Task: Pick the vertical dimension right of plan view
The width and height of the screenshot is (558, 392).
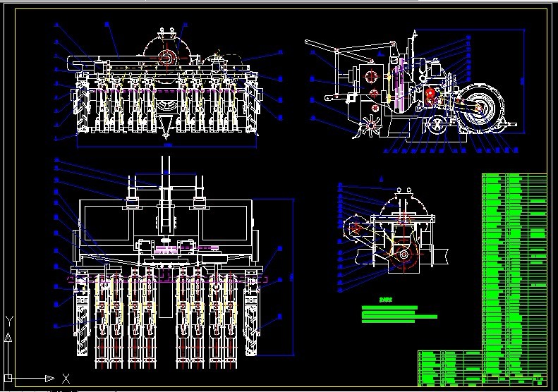Action: tap(293, 277)
